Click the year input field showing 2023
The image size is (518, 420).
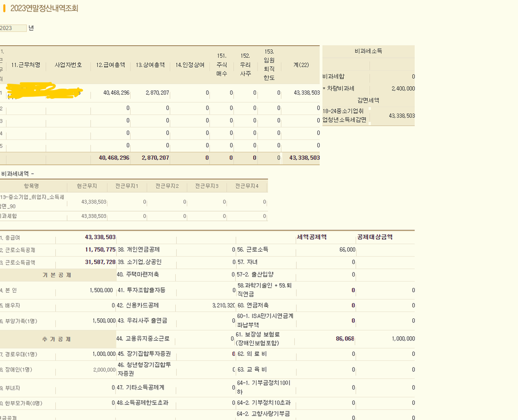(13, 28)
